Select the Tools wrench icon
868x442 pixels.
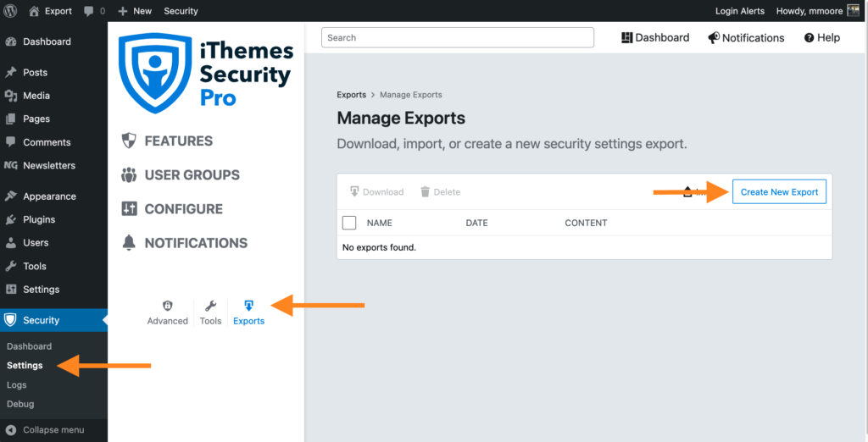(210, 306)
